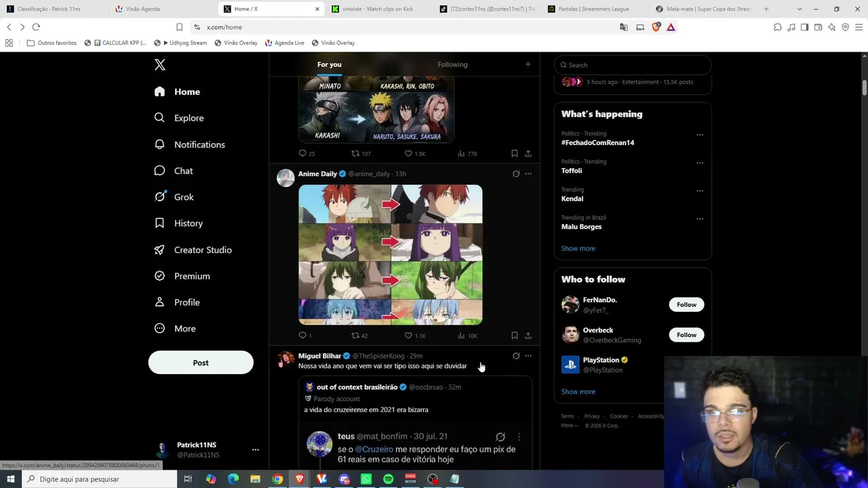Share the post with 1.9K likes

(x=528, y=154)
